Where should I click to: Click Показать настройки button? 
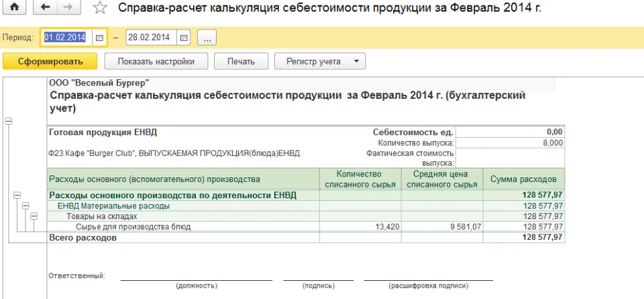(x=156, y=61)
